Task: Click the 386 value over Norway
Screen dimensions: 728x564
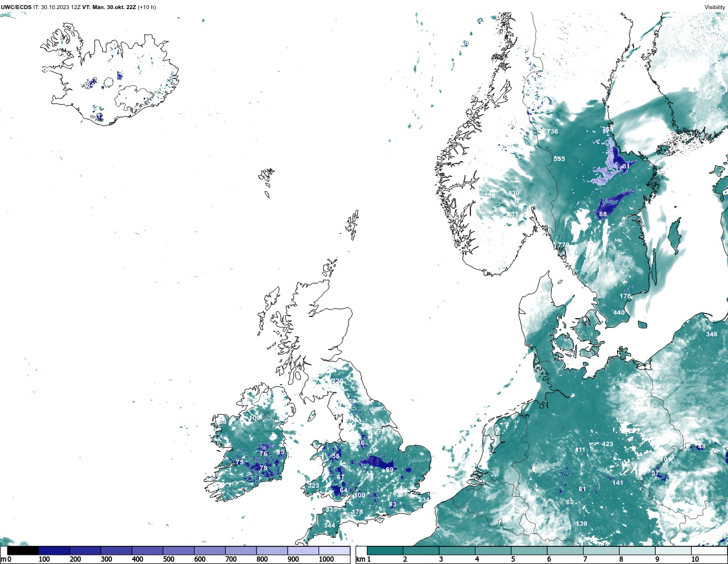Action: 490,196
